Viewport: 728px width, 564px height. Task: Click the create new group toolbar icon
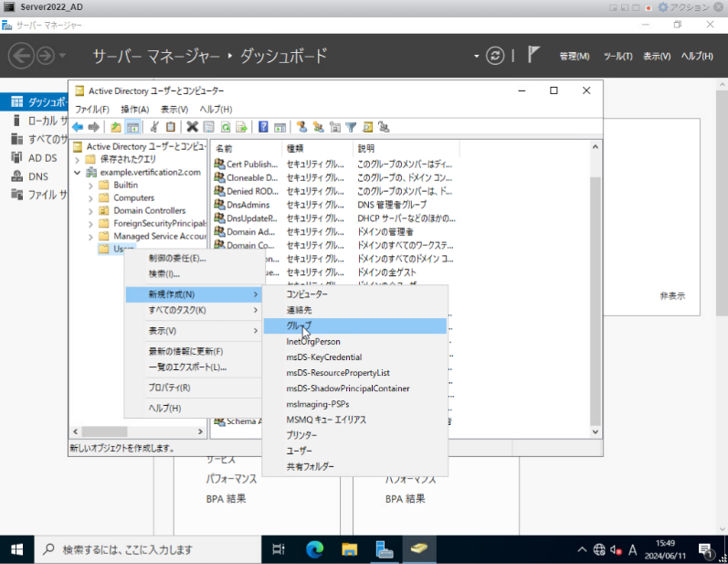(x=319, y=127)
